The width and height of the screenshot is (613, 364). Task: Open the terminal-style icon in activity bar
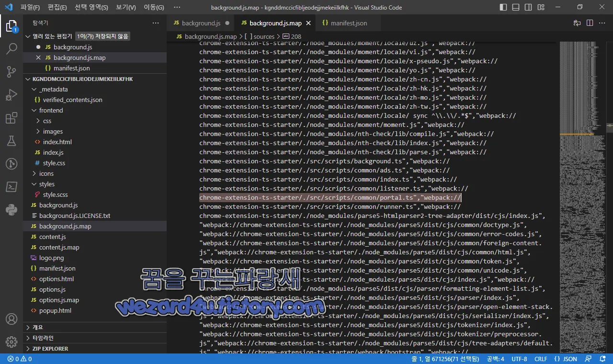point(11,187)
